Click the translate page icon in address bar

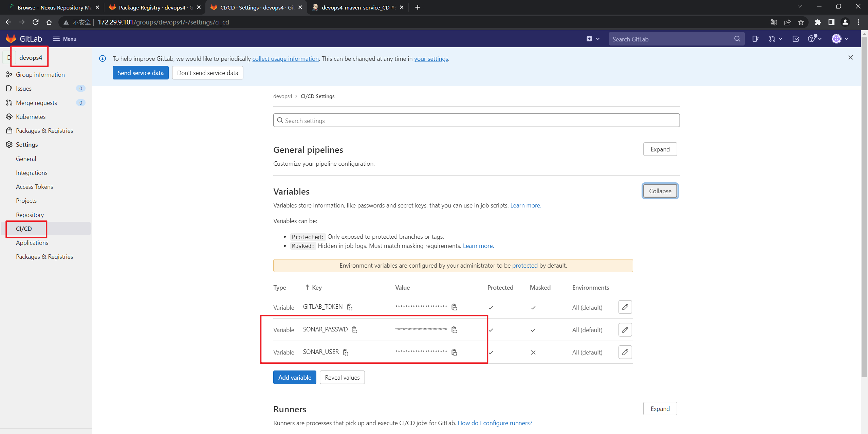point(774,22)
